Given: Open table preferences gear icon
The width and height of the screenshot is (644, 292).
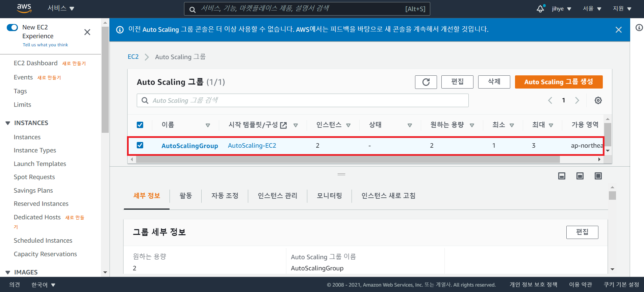Looking at the screenshot, I should [x=598, y=100].
